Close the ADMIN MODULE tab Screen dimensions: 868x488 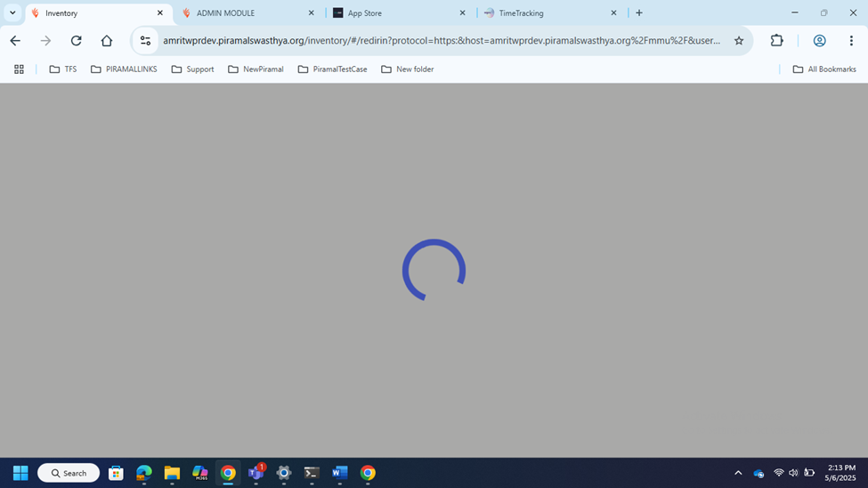point(311,12)
